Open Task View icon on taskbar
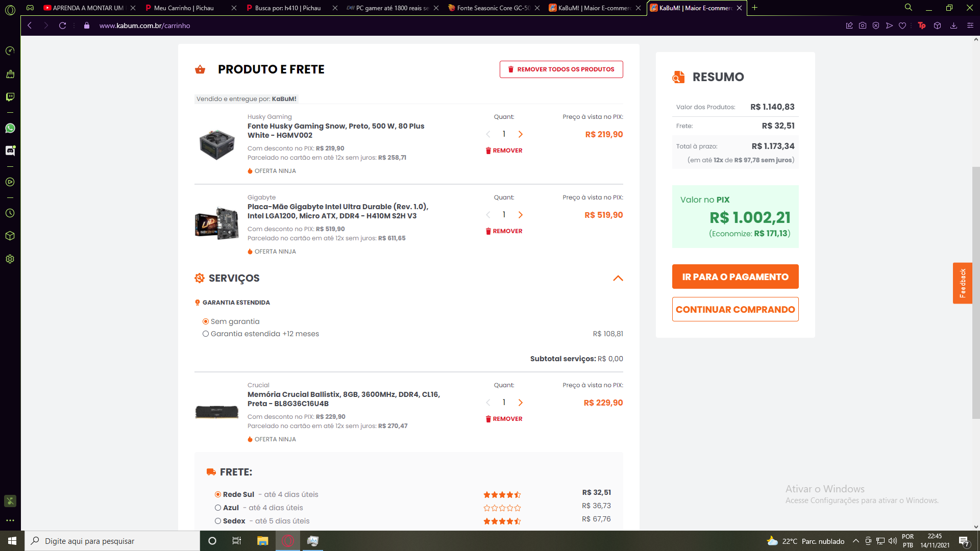The width and height of the screenshot is (980, 551). (x=237, y=541)
